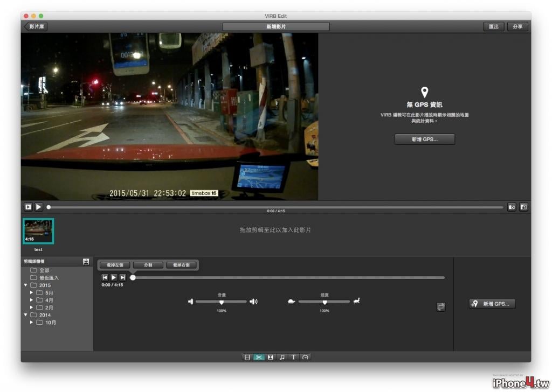Click the import clips download icon
552x392 pixels.
86,262
